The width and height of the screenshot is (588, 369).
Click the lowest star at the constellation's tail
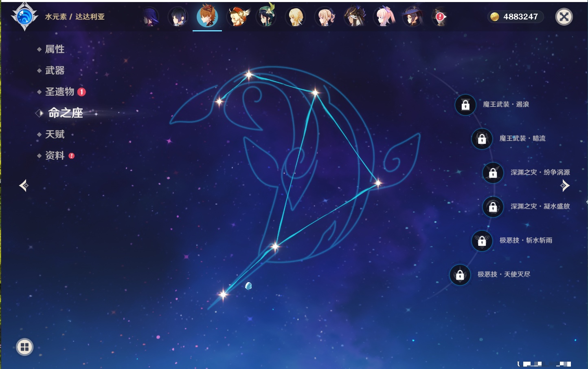pyautogui.click(x=223, y=294)
